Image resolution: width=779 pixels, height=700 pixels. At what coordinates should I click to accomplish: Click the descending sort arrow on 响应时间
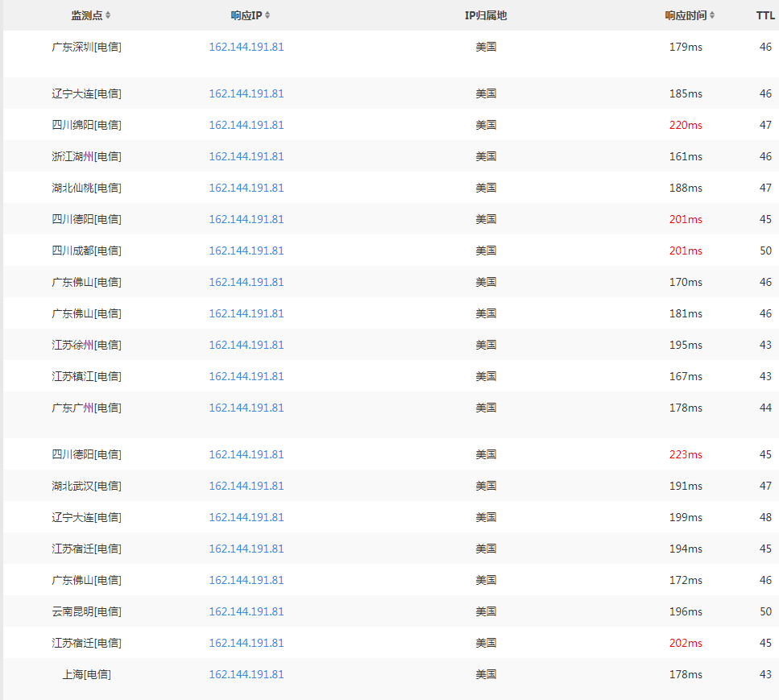tap(712, 17)
